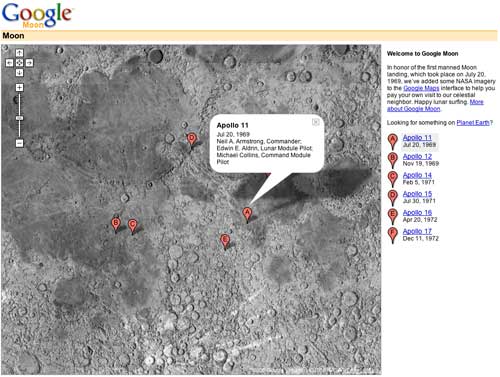
Task: Close the Apollo 11 info bubble
Action: (315, 122)
